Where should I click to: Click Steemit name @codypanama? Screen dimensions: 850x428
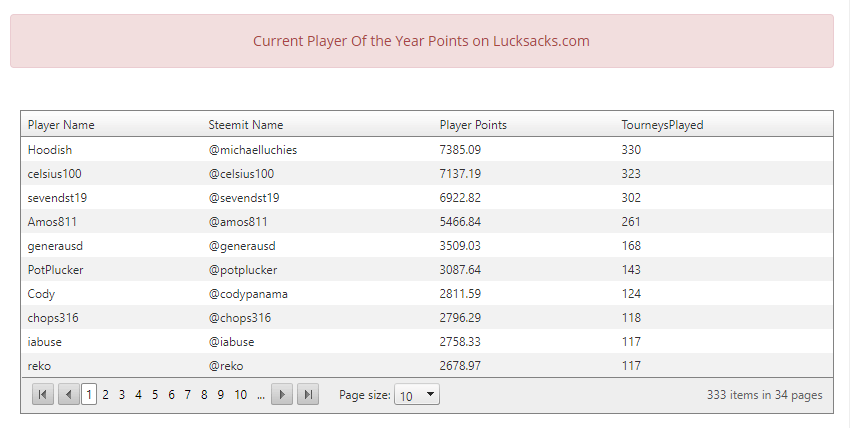coord(248,294)
